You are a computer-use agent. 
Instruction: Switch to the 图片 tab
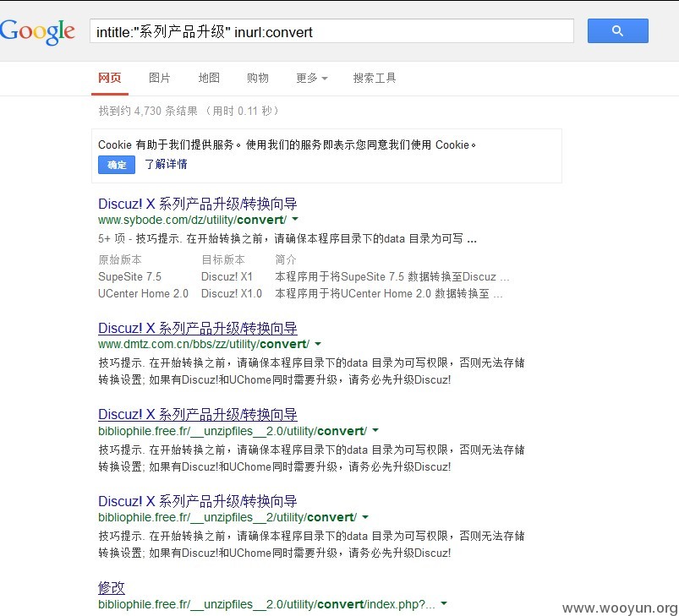pos(159,78)
